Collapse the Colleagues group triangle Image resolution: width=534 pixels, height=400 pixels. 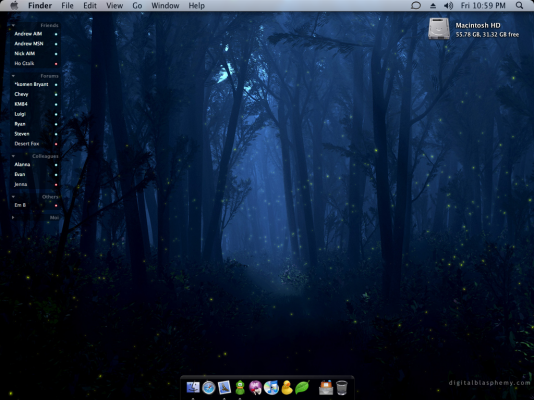coord(13,156)
